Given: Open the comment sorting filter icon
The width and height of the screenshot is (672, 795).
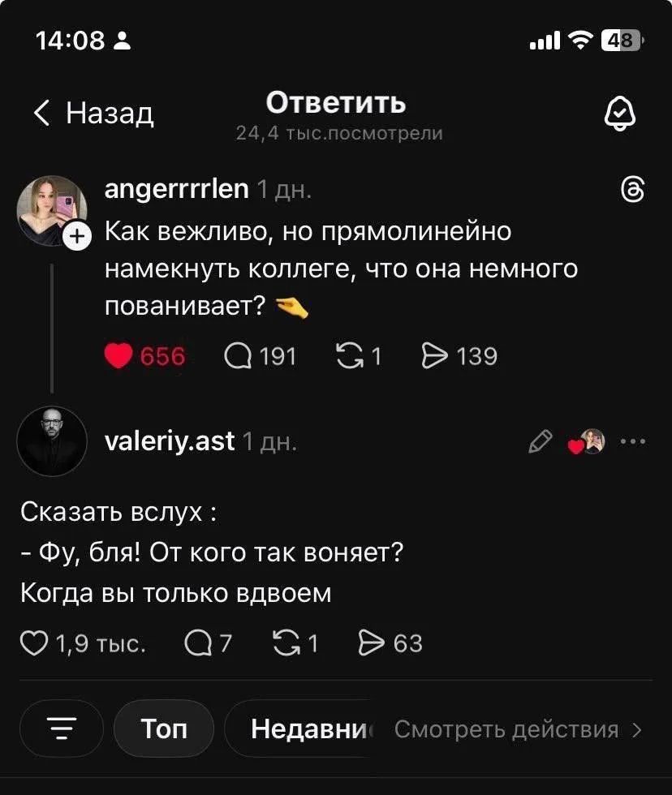Looking at the screenshot, I should coord(61,728).
